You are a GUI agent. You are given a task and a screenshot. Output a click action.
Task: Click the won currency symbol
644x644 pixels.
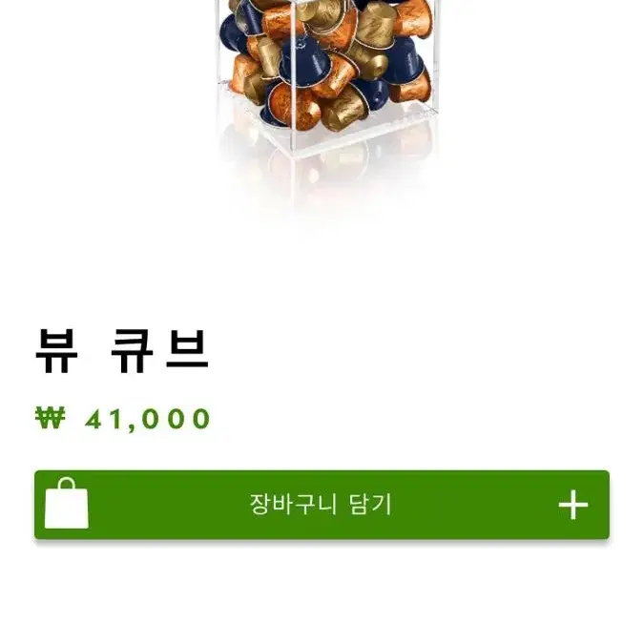click(51, 418)
